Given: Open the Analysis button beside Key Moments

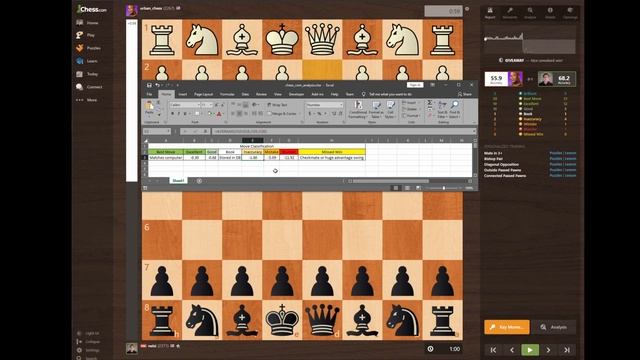Looking at the screenshot, I should (x=554, y=327).
